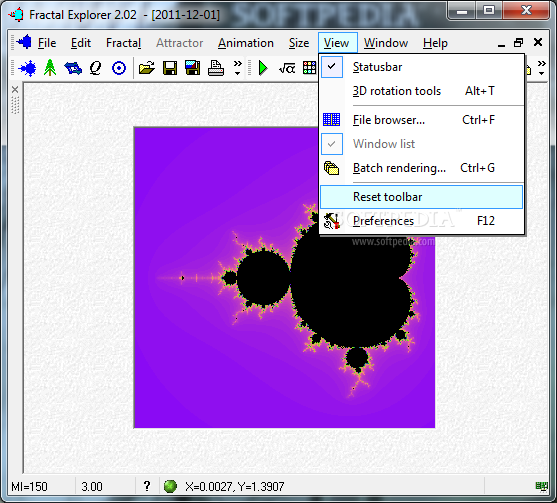Screen dimensions: 557x503
Task: Click the blue 3D attractor toolbar icon
Action: 73,67
